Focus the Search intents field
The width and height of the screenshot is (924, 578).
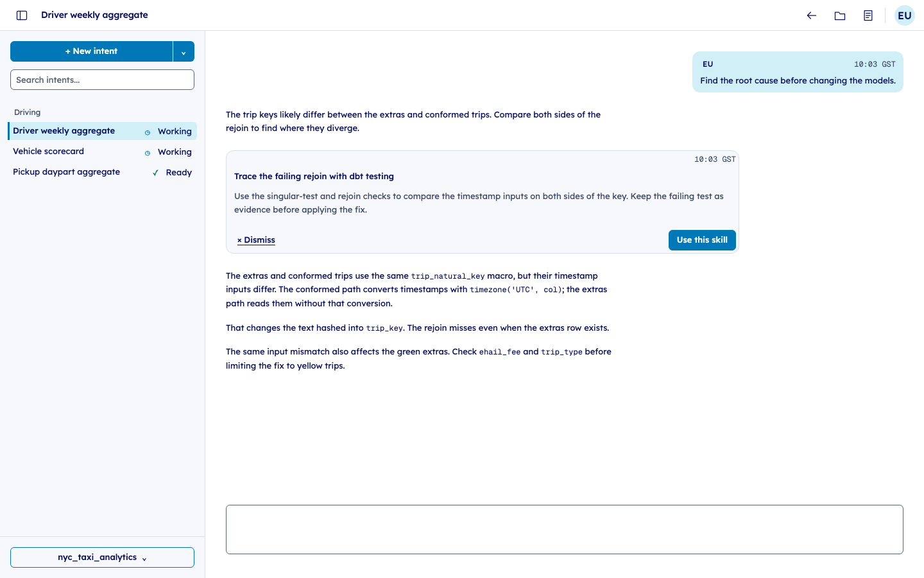(x=102, y=80)
